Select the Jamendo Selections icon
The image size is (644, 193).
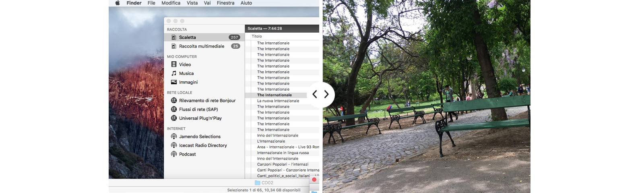[x=174, y=137]
